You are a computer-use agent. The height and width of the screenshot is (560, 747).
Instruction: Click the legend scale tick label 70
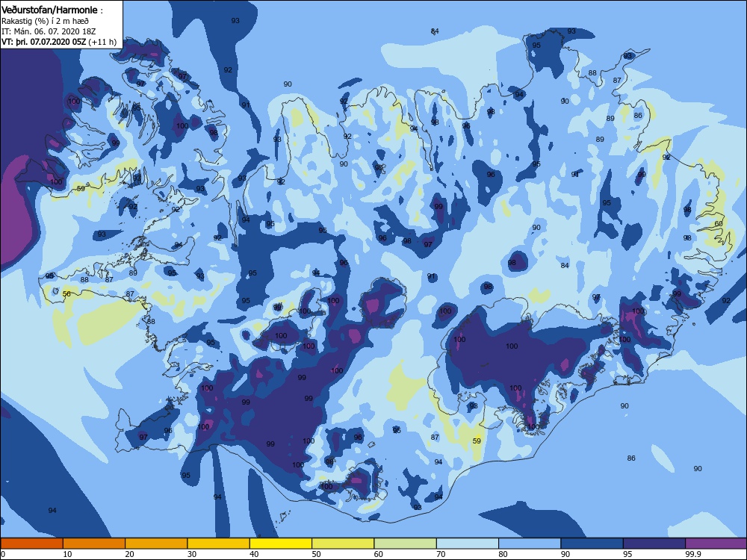pos(441,554)
